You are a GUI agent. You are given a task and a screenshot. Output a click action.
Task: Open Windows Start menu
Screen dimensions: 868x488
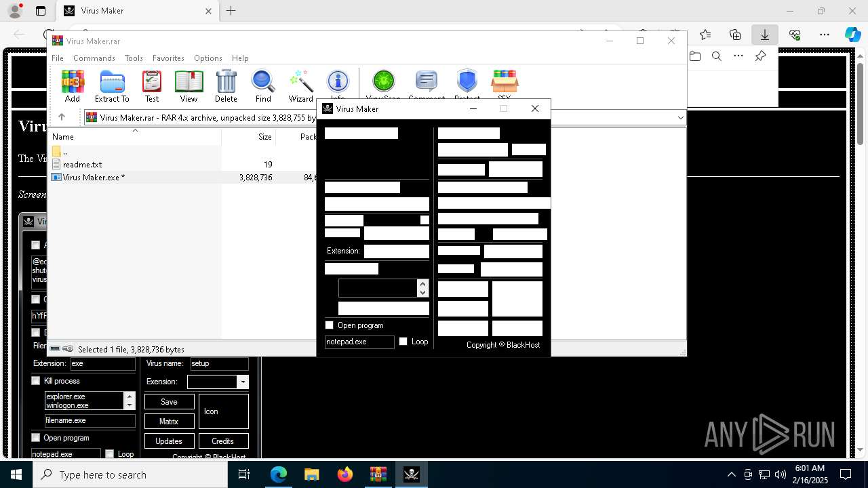point(16,474)
